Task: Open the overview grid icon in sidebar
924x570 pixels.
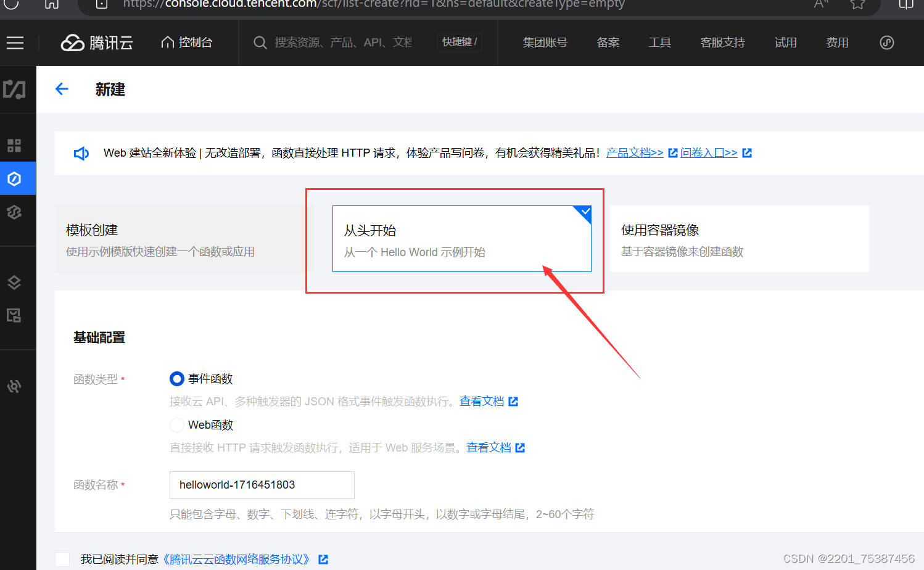Action: [x=14, y=146]
